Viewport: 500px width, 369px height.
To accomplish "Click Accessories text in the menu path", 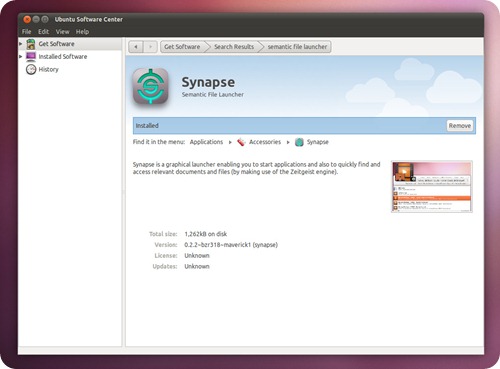I will (265, 142).
